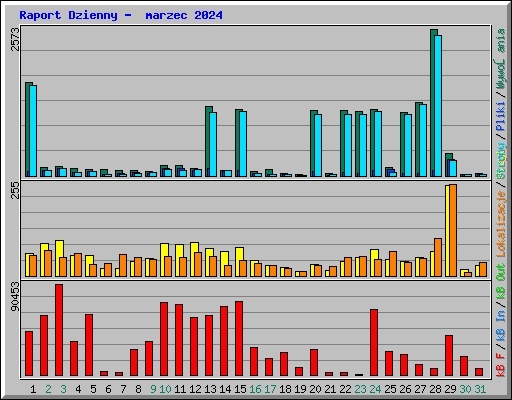512x400 pixels.
Task: Click the tallest cyan bar for day 28
Action: (438, 106)
